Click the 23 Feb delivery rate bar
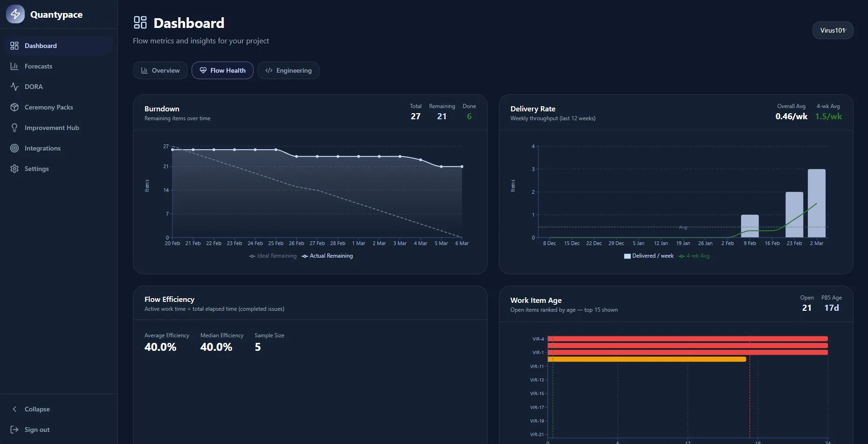 click(x=794, y=215)
